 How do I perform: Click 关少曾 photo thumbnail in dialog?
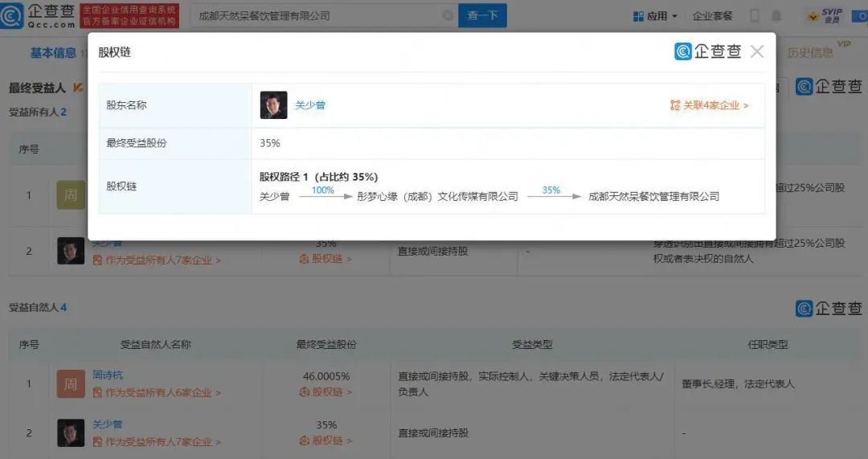coord(273,105)
